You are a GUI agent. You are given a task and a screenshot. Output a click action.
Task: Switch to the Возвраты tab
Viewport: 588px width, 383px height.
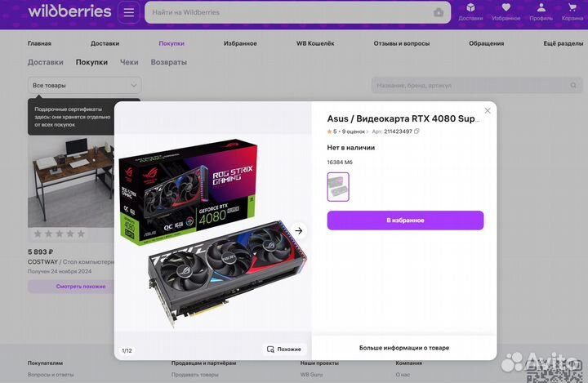[x=169, y=62]
